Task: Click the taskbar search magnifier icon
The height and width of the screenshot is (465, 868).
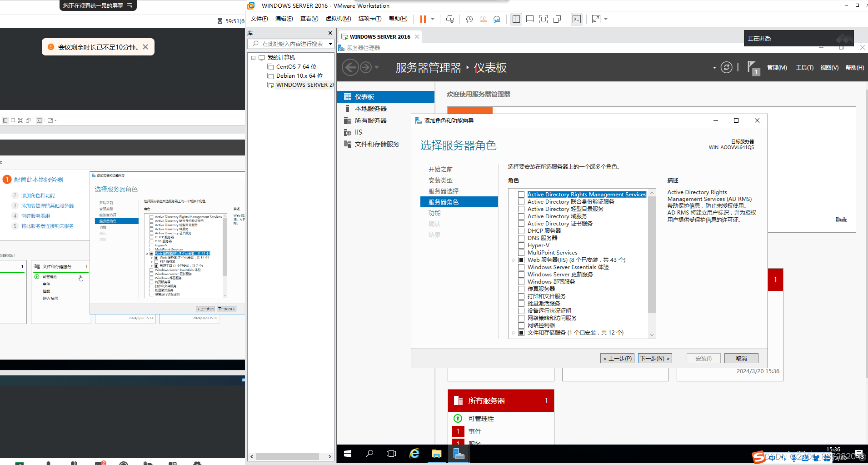Action: coord(369,454)
